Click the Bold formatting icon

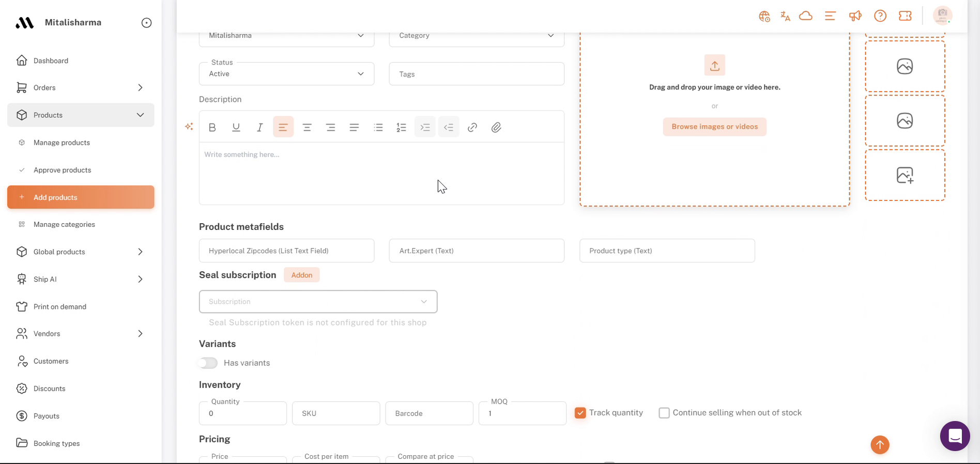click(x=212, y=127)
